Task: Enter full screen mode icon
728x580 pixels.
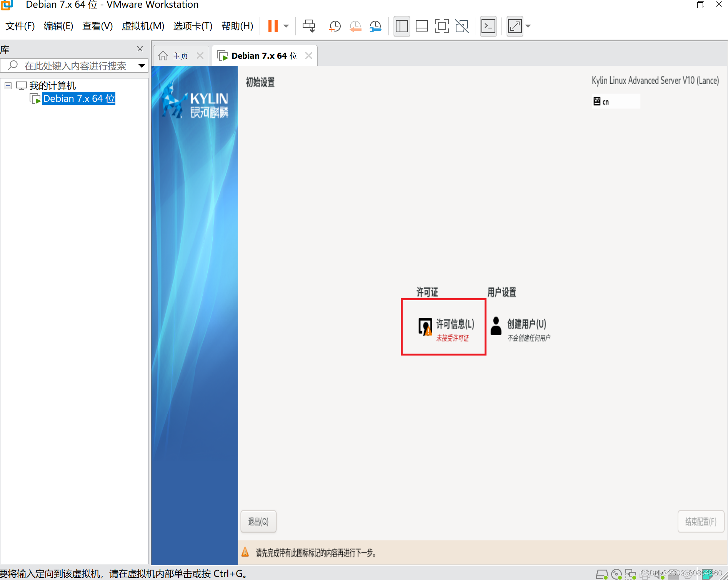Action: pos(441,26)
